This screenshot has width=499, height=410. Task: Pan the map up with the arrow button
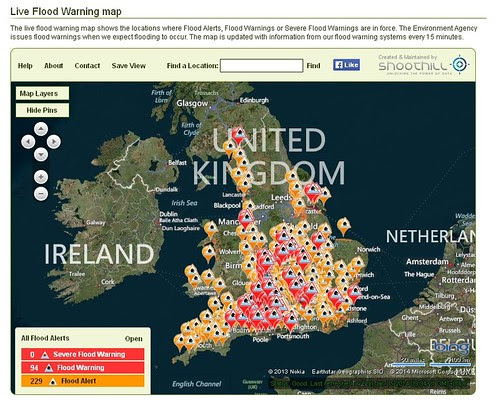41,129
